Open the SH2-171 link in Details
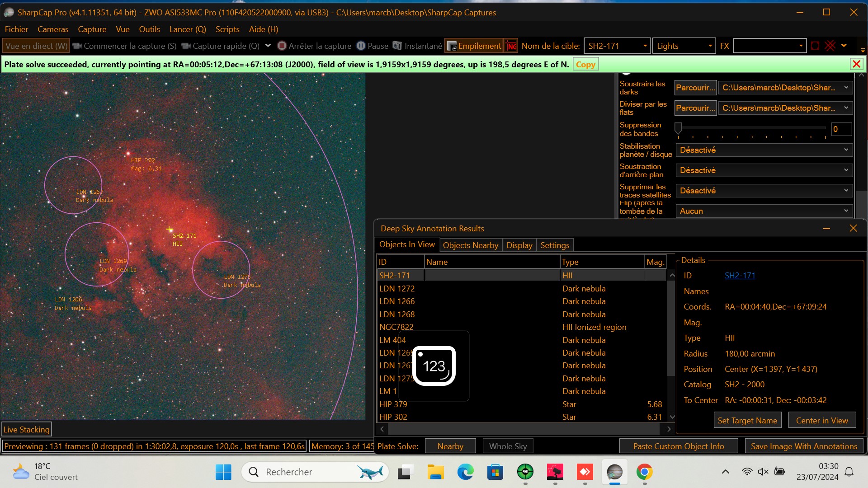 [740, 276]
